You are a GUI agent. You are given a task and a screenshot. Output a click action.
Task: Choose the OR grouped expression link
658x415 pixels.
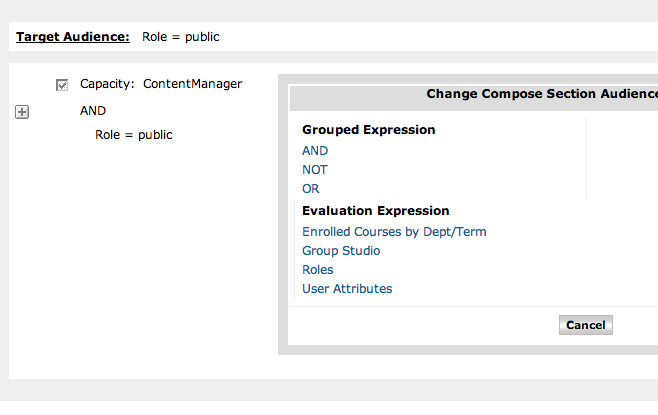point(311,189)
